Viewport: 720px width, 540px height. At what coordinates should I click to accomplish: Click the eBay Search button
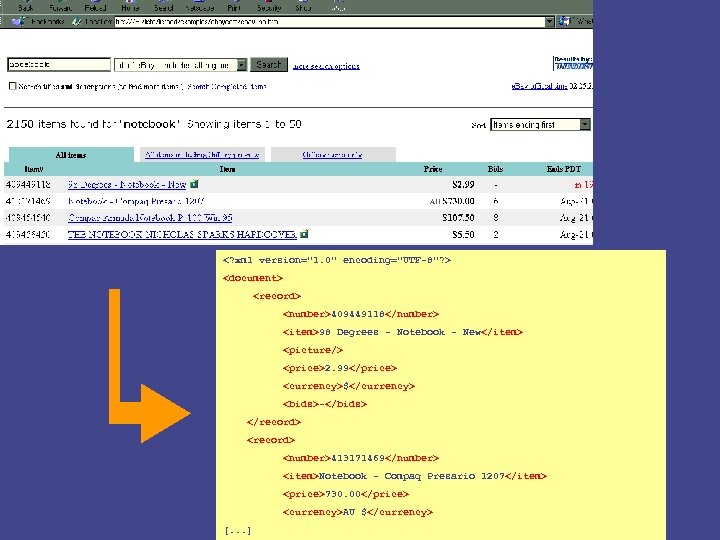click(x=269, y=65)
